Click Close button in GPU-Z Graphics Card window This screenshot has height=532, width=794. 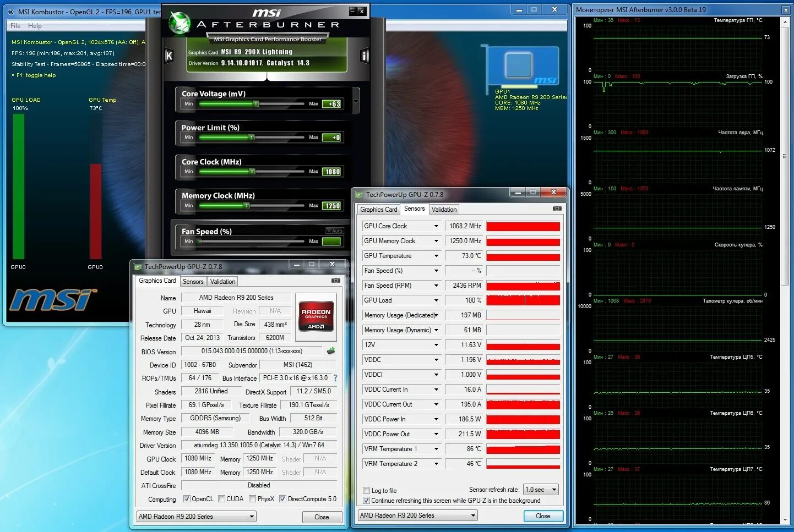[x=322, y=517]
